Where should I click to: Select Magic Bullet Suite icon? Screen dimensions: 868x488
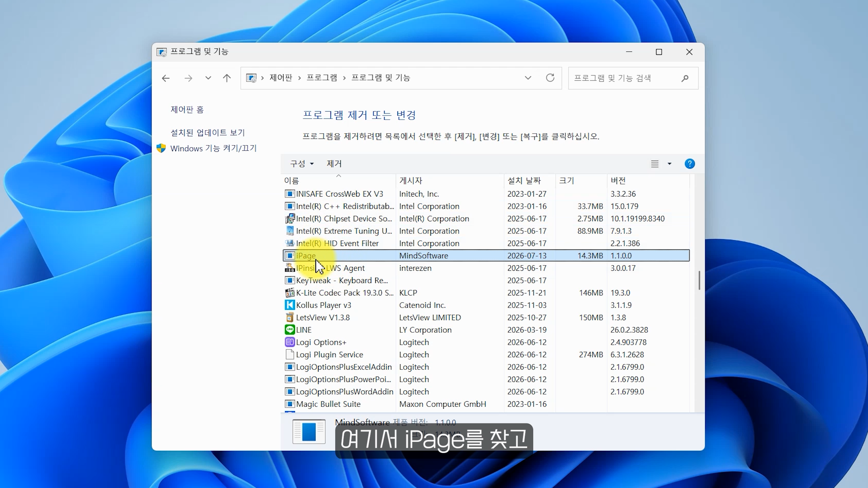point(290,404)
